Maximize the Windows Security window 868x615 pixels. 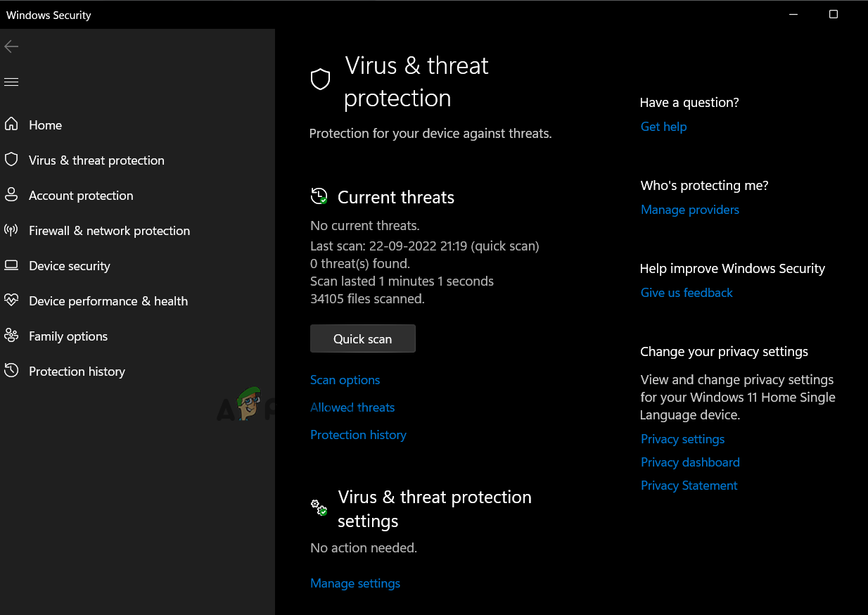coord(834,14)
